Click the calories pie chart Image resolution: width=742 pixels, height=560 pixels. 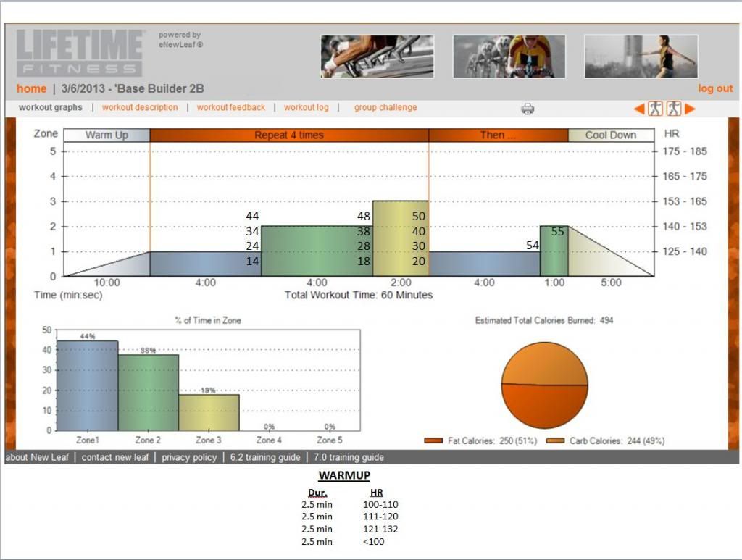pyautogui.click(x=545, y=385)
